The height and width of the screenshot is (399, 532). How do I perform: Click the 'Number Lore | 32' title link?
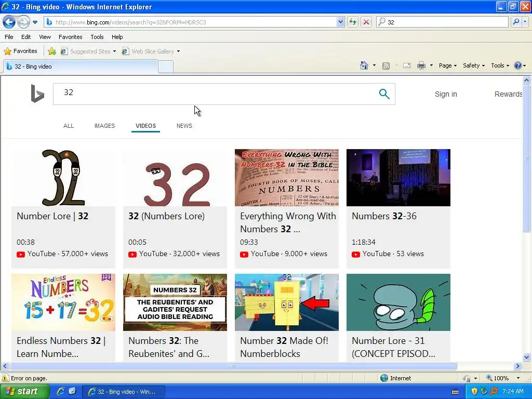pos(52,216)
